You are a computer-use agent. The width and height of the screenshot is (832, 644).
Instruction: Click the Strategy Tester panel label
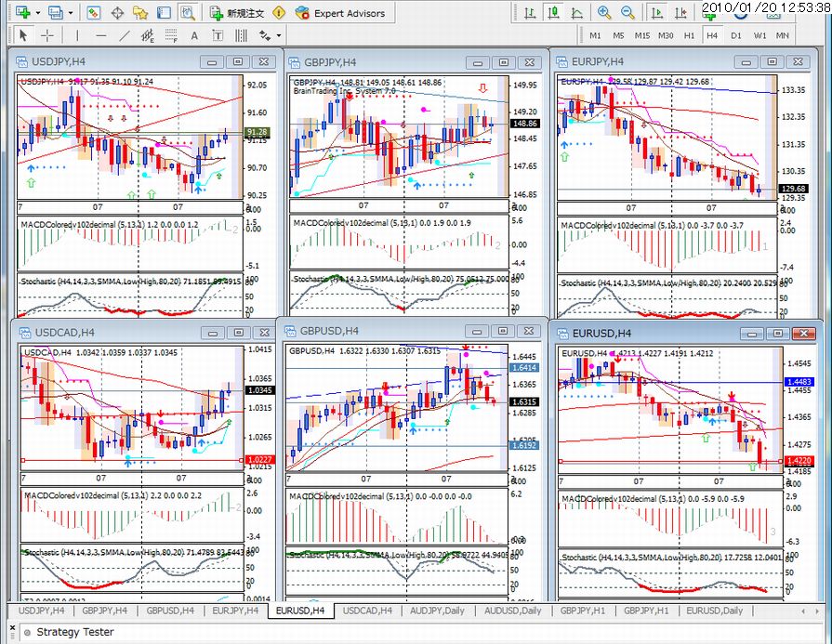74,632
